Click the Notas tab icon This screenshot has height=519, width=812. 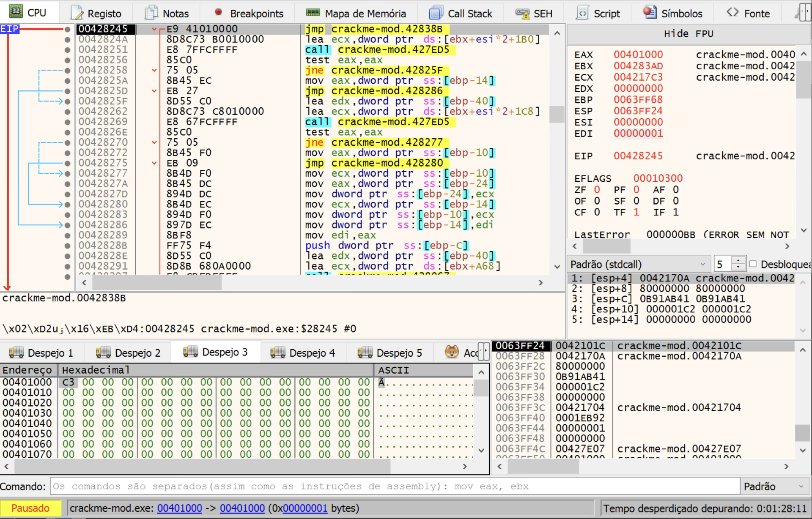[151, 13]
